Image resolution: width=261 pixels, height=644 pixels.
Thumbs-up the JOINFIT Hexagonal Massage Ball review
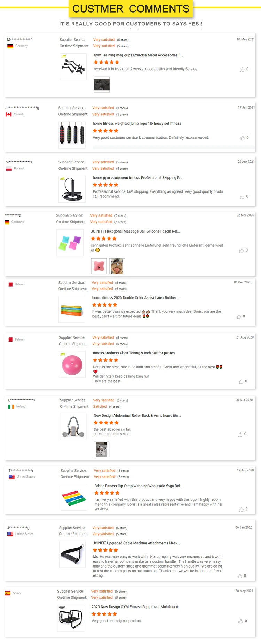pyautogui.click(x=241, y=251)
